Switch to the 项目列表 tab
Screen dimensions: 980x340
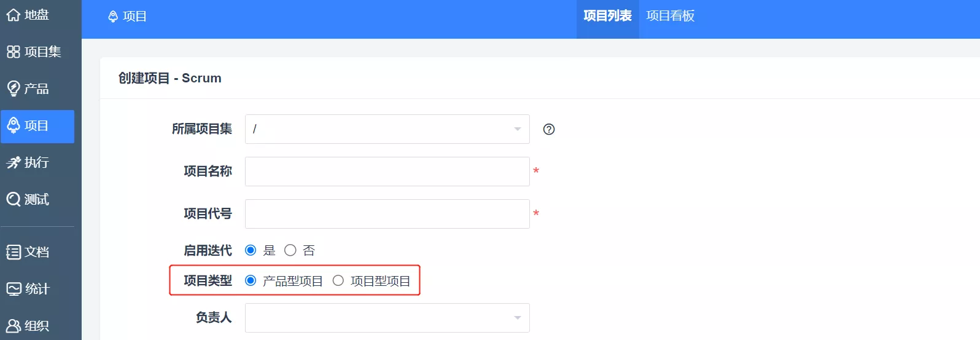click(x=607, y=16)
